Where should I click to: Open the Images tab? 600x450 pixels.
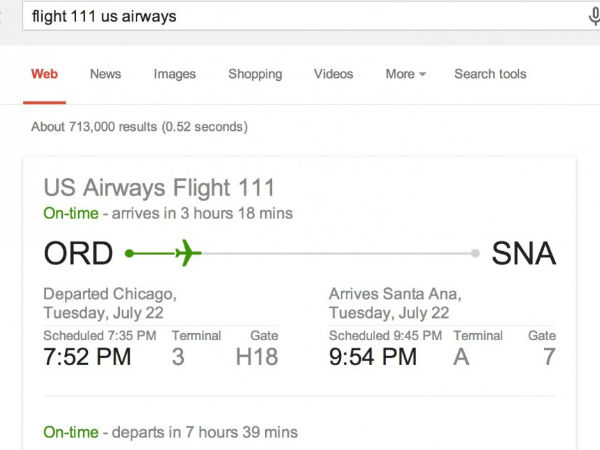tap(174, 74)
